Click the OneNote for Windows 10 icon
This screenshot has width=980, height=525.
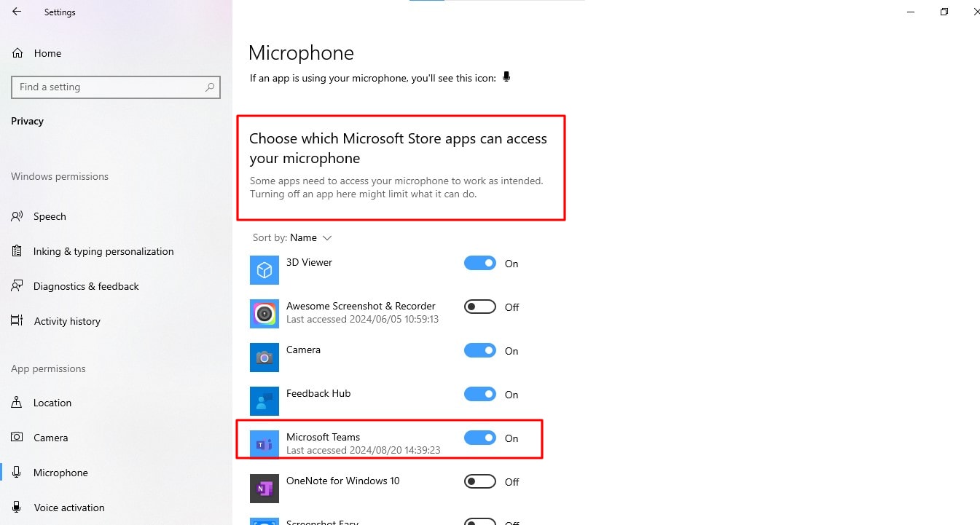pyautogui.click(x=264, y=489)
